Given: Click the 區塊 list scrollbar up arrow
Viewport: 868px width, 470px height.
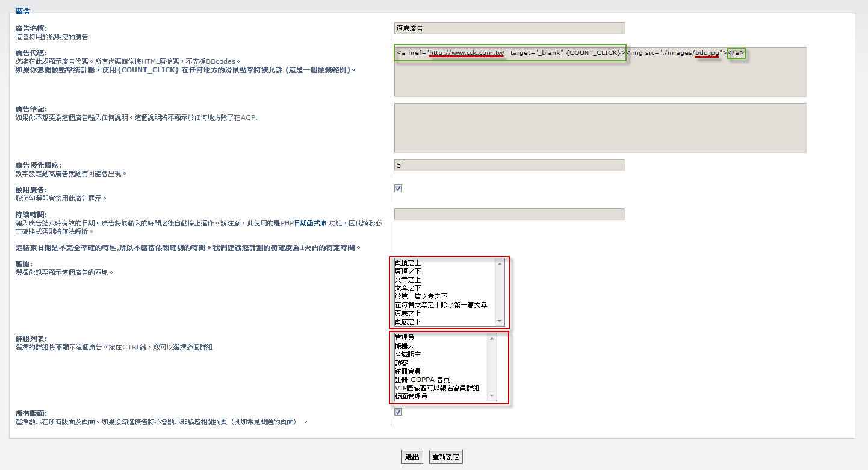Looking at the screenshot, I should click(x=499, y=263).
